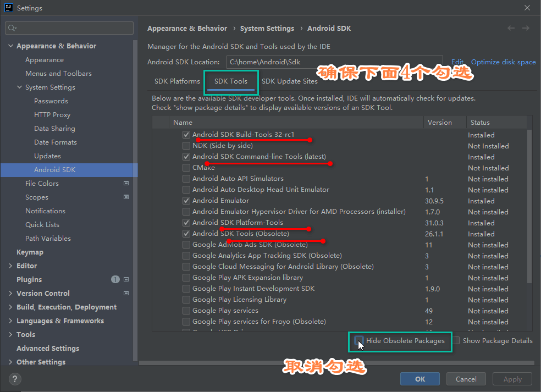
Task: Expand the Tools section
Action: pyautogui.click(x=10, y=335)
